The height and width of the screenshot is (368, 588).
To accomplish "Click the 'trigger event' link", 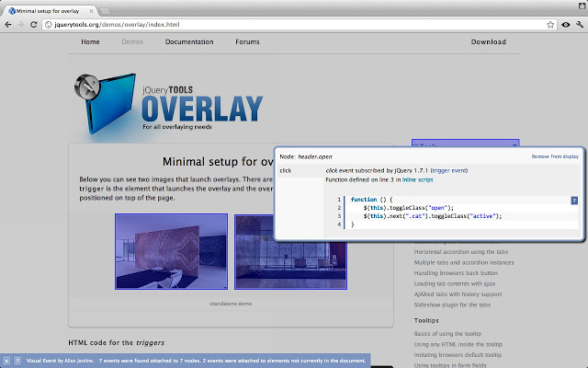I will click(x=449, y=170).
